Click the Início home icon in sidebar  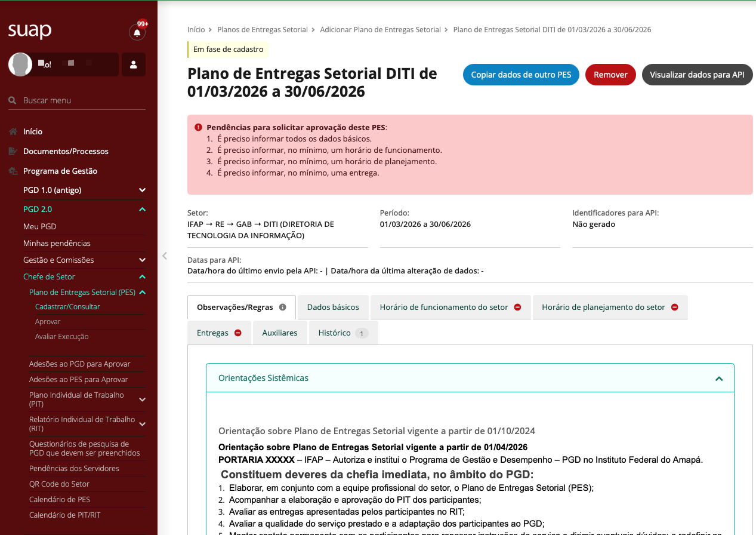tap(13, 131)
